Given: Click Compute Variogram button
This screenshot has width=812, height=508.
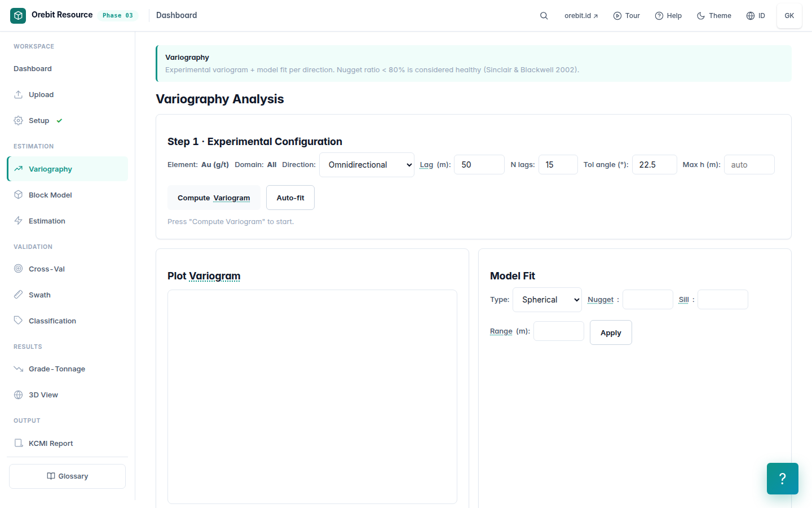Looking at the screenshot, I should (x=214, y=198).
